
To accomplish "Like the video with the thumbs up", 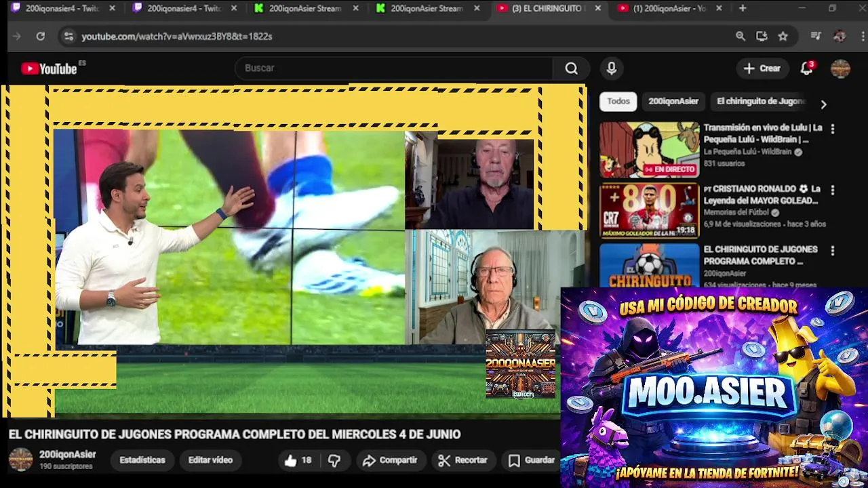I will click(298, 460).
